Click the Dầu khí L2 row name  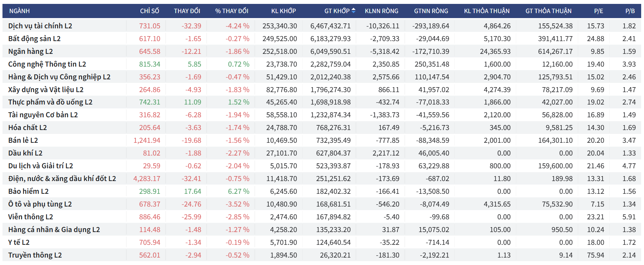click(25, 153)
